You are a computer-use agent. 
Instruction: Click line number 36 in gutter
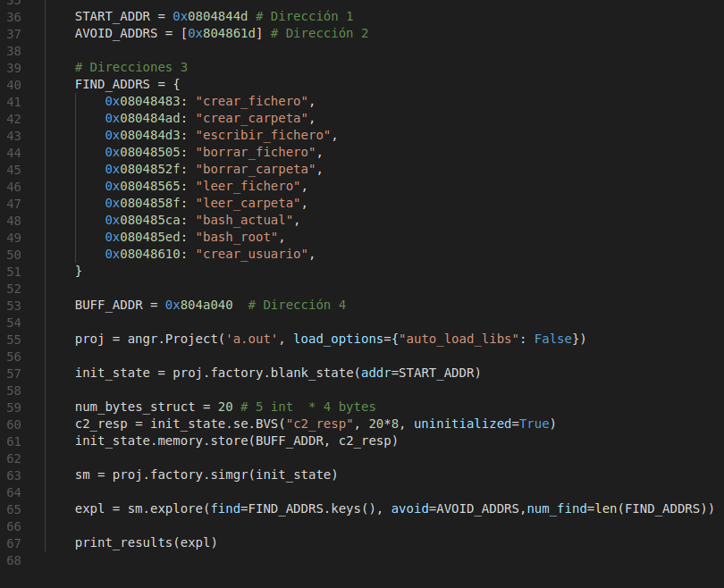pyautogui.click(x=13, y=17)
